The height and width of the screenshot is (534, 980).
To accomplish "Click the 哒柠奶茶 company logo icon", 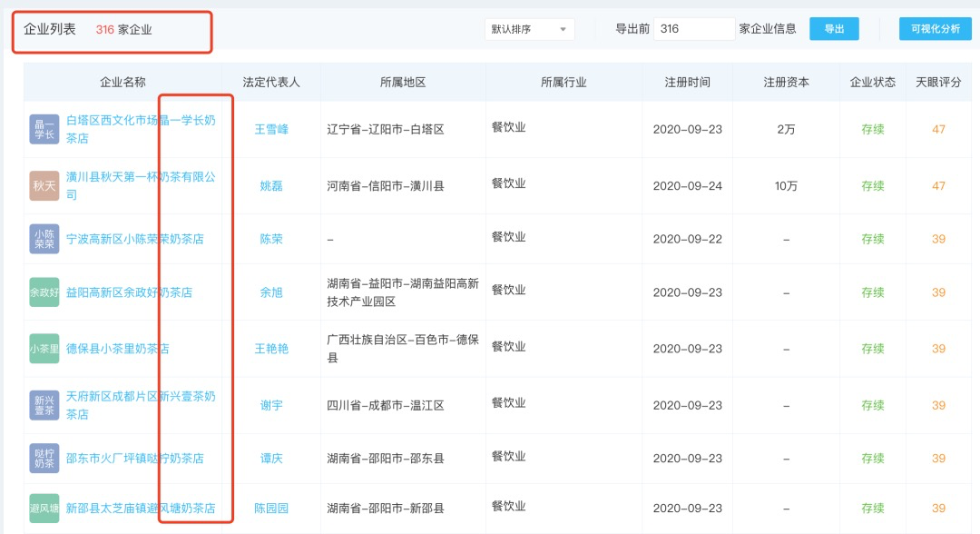I will (44, 459).
